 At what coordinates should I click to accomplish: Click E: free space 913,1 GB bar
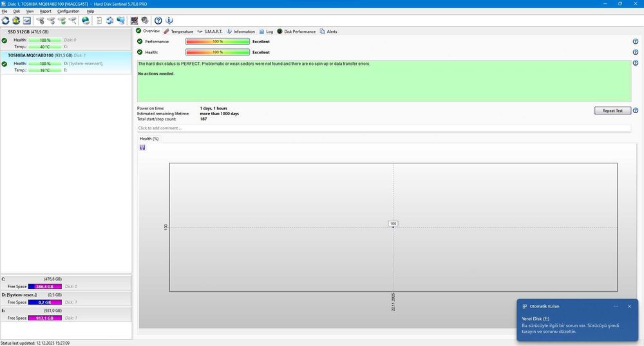[45, 318]
